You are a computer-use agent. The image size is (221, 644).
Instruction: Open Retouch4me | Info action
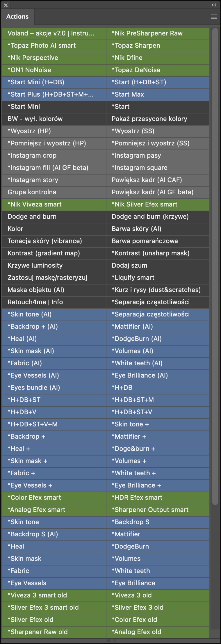[x=54, y=302]
